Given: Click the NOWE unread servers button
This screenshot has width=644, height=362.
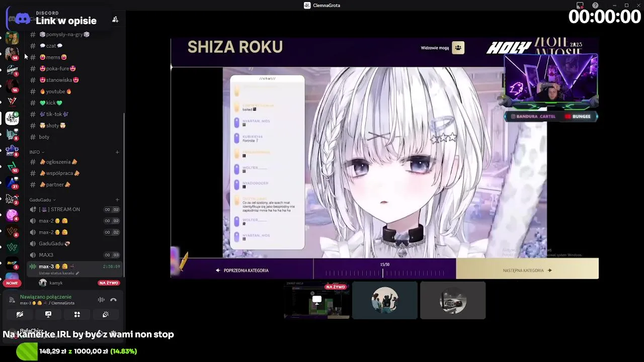Looking at the screenshot, I should [12, 283].
